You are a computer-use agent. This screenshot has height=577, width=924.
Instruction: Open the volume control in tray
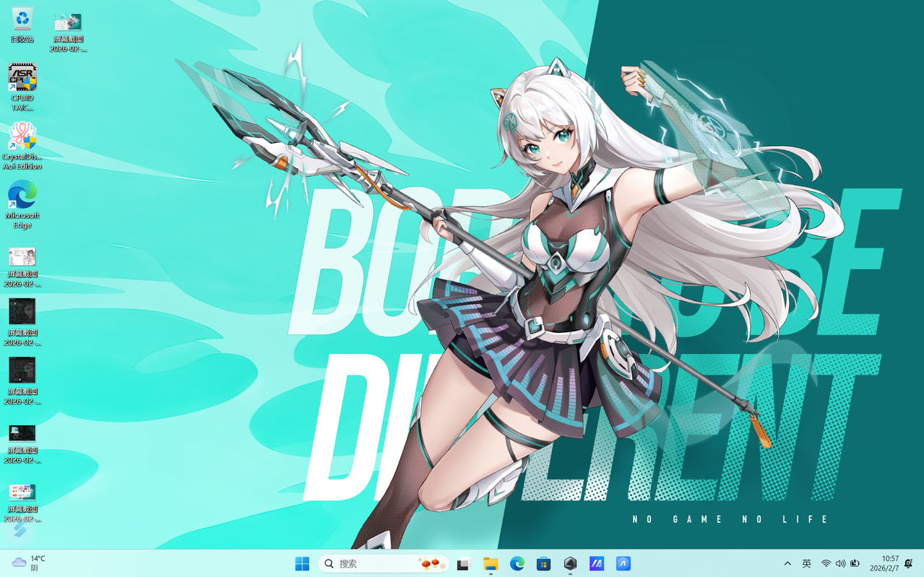840,563
